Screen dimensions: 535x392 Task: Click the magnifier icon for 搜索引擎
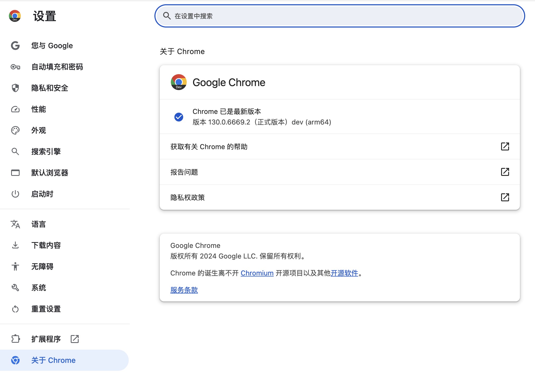coord(15,152)
